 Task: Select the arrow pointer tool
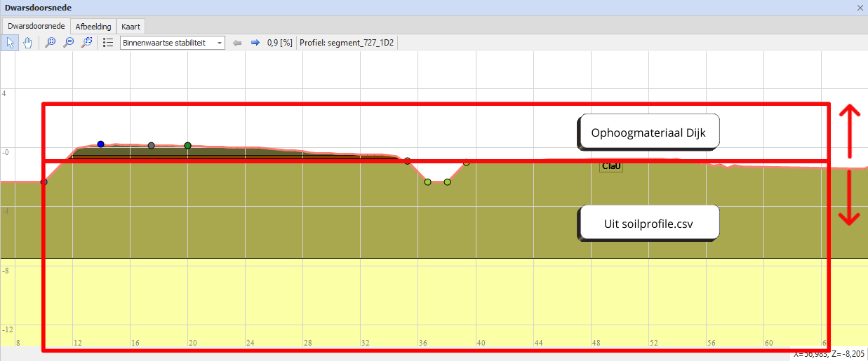click(x=11, y=43)
